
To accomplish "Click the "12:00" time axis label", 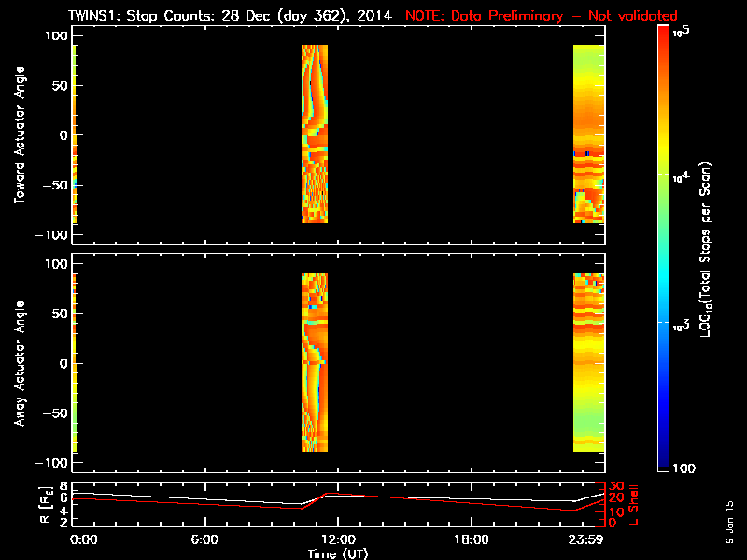I will [x=338, y=539].
